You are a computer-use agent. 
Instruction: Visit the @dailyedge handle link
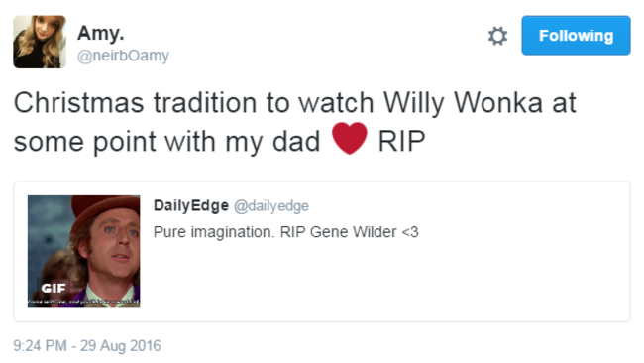[271, 205]
